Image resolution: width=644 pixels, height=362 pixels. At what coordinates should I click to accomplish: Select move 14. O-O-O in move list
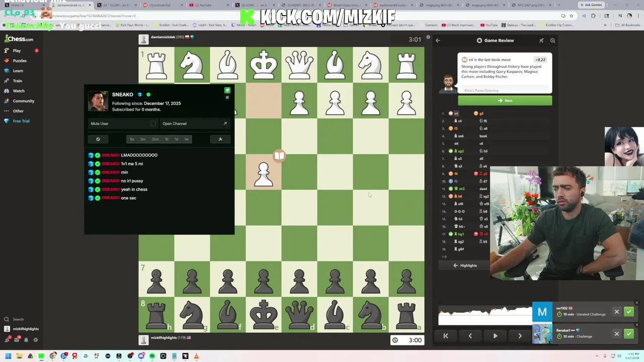[459, 212]
